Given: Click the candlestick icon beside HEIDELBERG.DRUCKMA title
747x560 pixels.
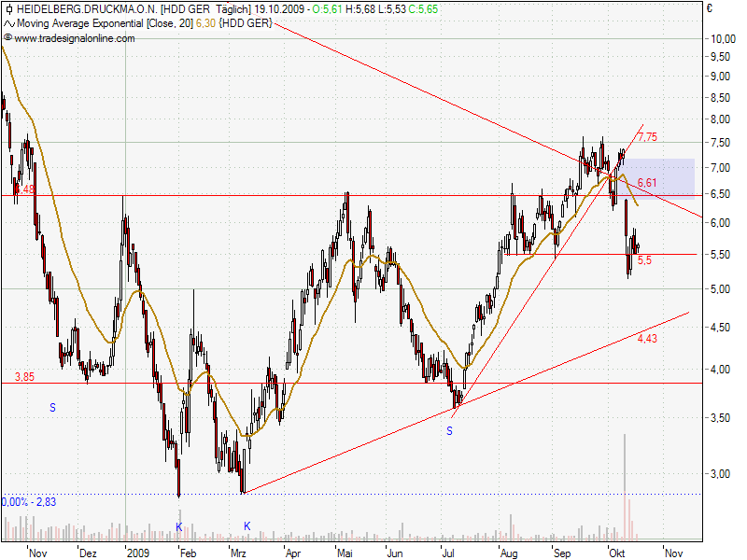Looking at the screenshot, I should point(8,8).
